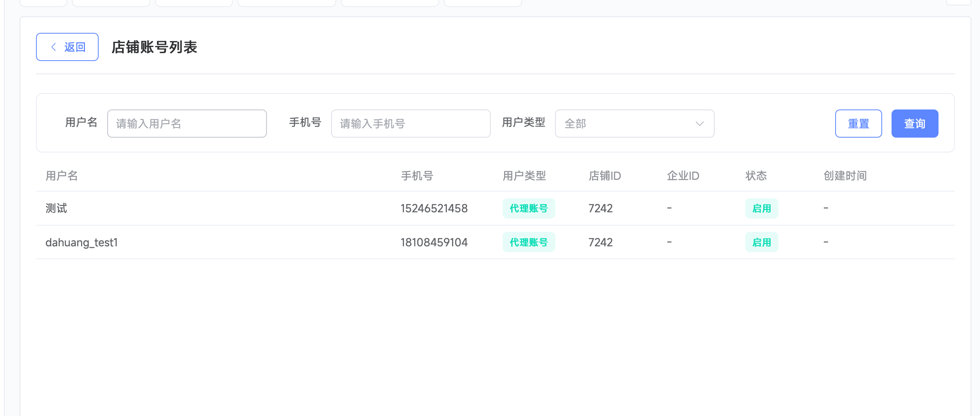Click the 查询 search button
The image size is (980, 416).
point(915,124)
